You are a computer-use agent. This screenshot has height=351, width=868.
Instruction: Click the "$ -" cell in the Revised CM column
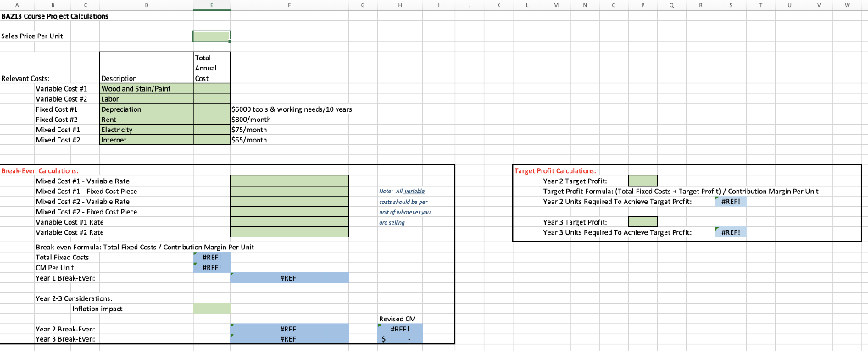coord(400,339)
